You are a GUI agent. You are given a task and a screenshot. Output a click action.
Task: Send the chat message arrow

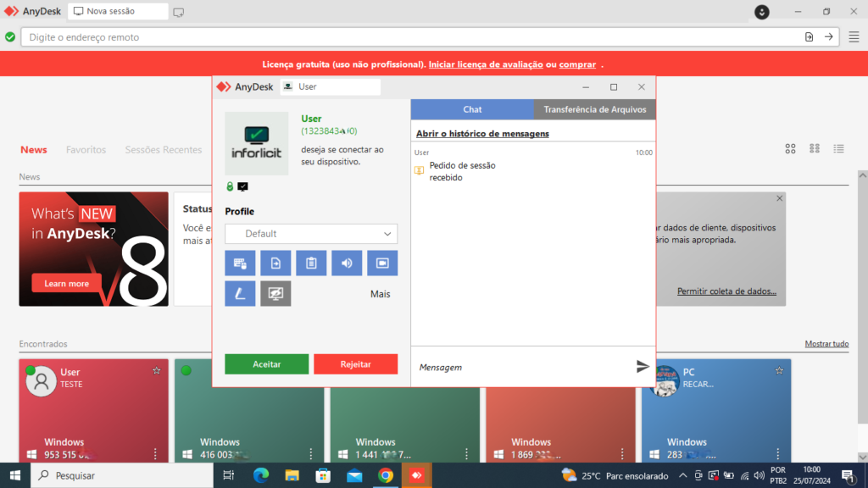[643, 366]
